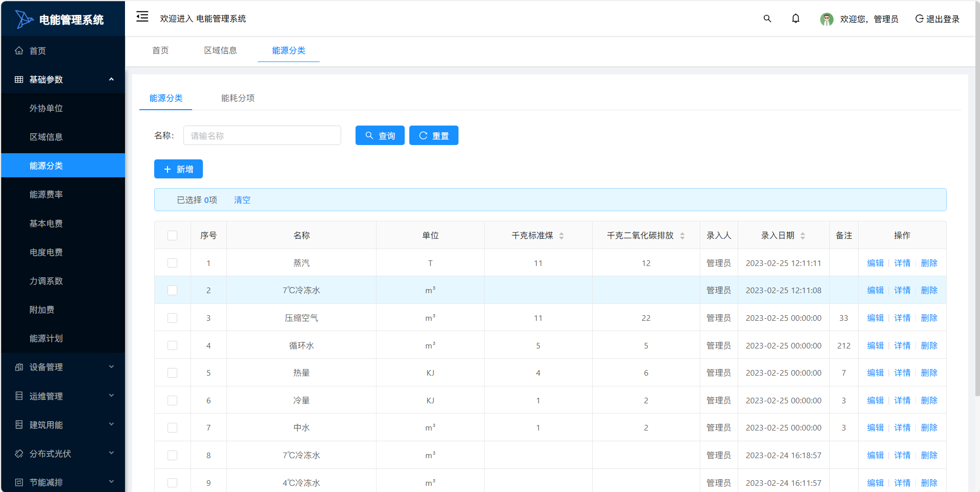The image size is (980, 492).
Task: Click the 节能减排 sidebar icon
Action: pyautogui.click(x=19, y=482)
